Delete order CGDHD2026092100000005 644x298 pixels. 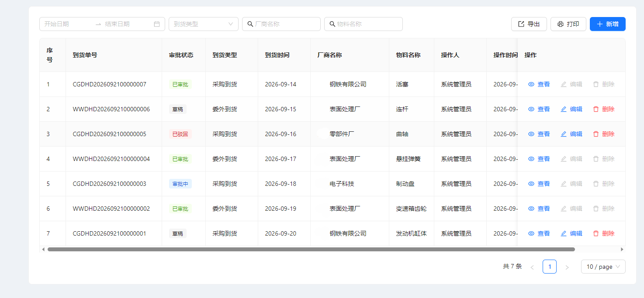pos(604,134)
